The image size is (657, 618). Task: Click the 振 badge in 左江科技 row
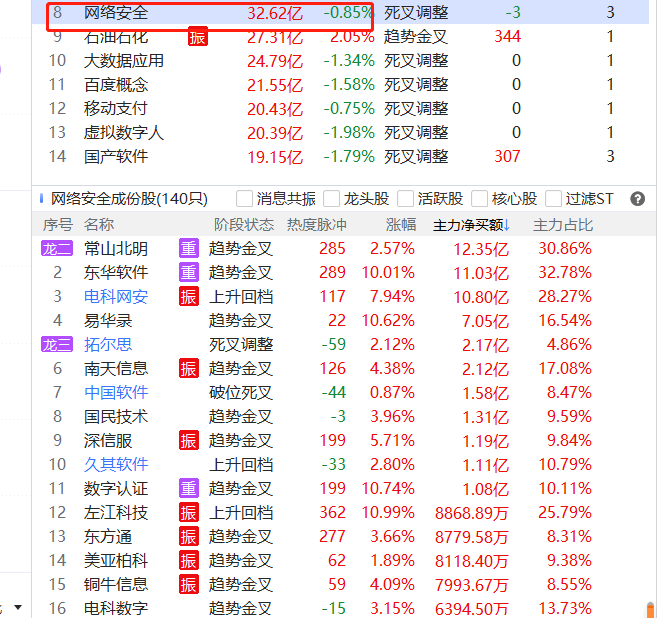pos(189,512)
